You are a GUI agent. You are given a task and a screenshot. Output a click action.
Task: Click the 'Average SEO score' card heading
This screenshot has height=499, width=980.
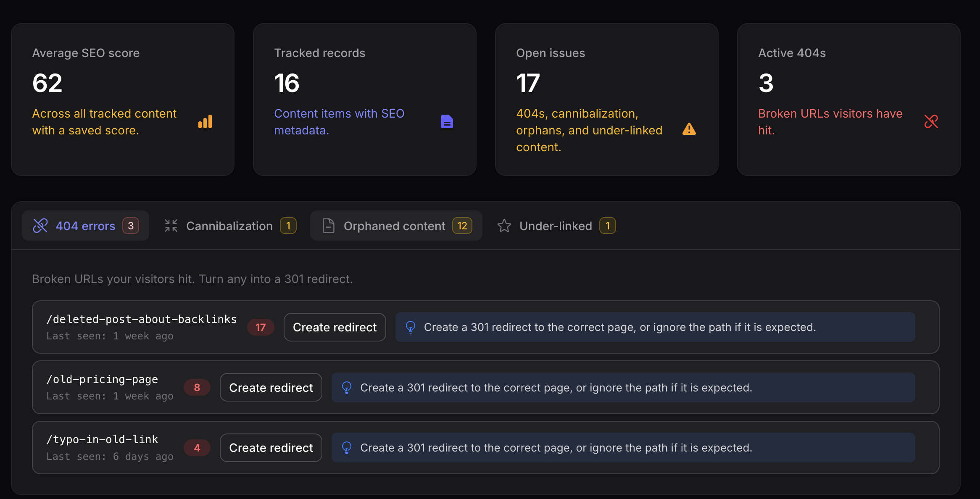[x=86, y=53]
